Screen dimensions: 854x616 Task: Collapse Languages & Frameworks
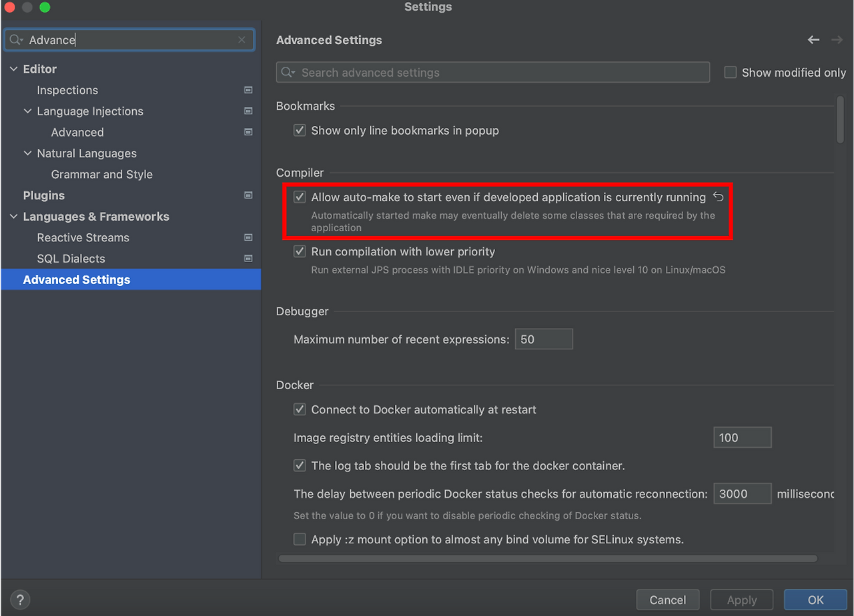(x=13, y=216)
